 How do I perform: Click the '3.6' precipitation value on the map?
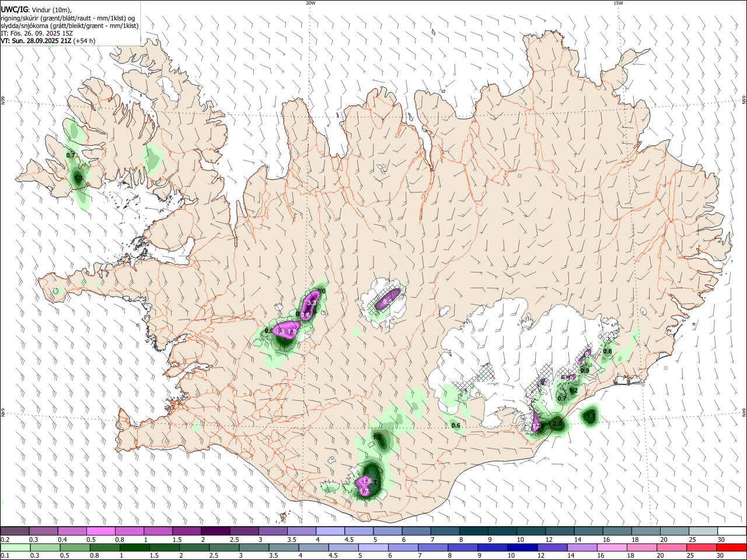point(305,315)
